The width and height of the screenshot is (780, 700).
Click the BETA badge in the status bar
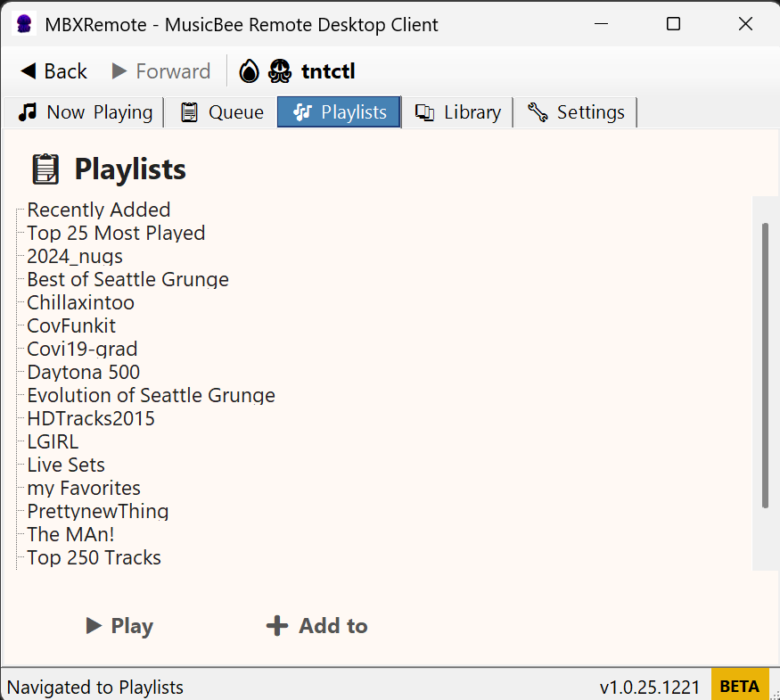tap(740, 686)
